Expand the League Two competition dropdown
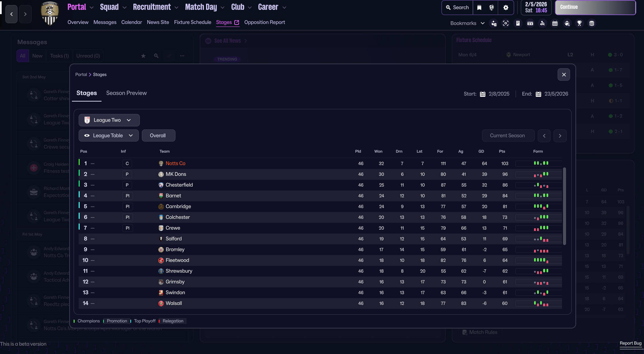644x354 pixels. (109, 120)
